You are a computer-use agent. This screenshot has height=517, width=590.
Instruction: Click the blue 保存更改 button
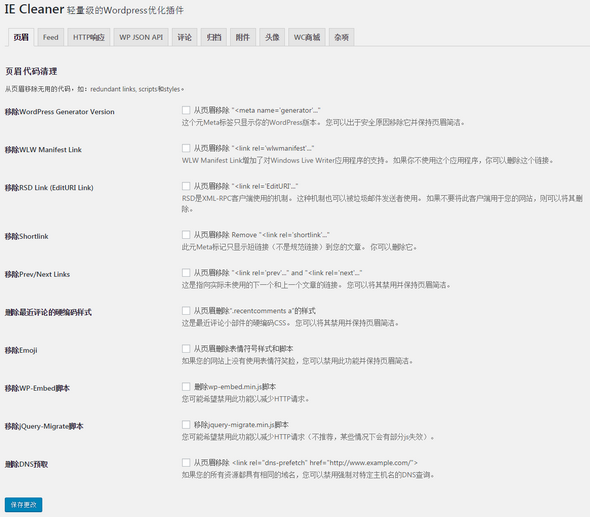(23, 505)
